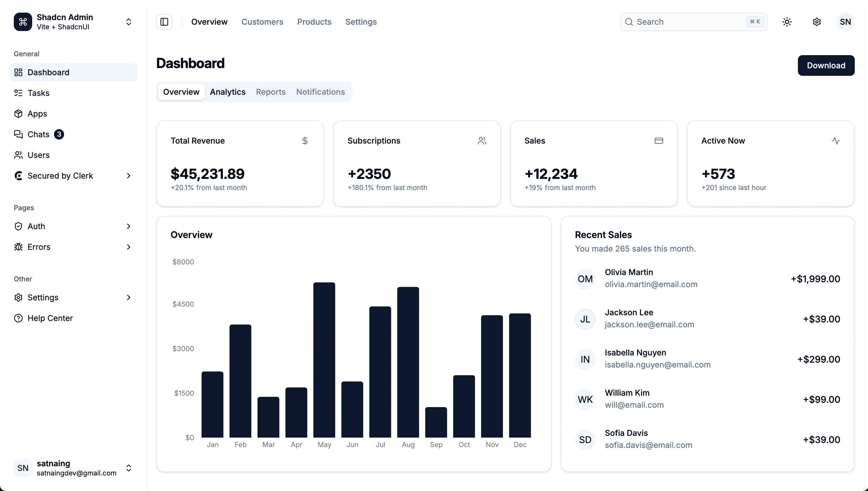The width and height of the screenshot is (868, 491).
Task: Click the Errors bug icon
Action: pyautogui.click(x=18, y=247)
